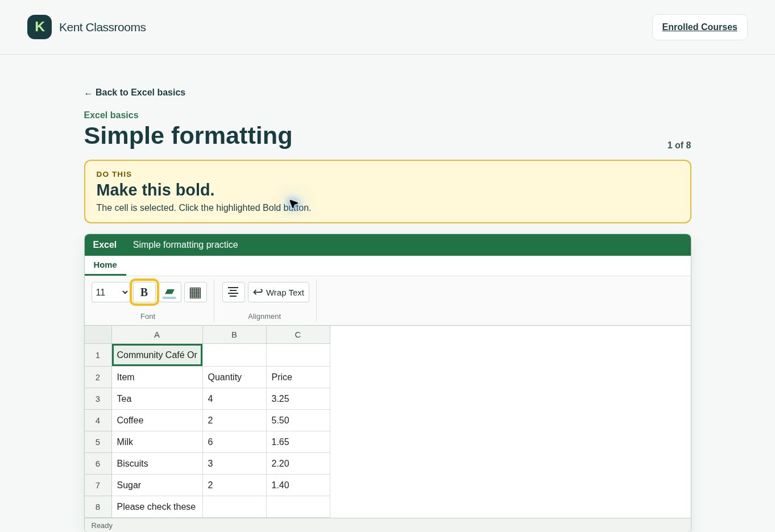Image resolution: width=775 pixels, height=532 pixels.
Task: Select the row 8 header
Action: click(x=98, y=507)
